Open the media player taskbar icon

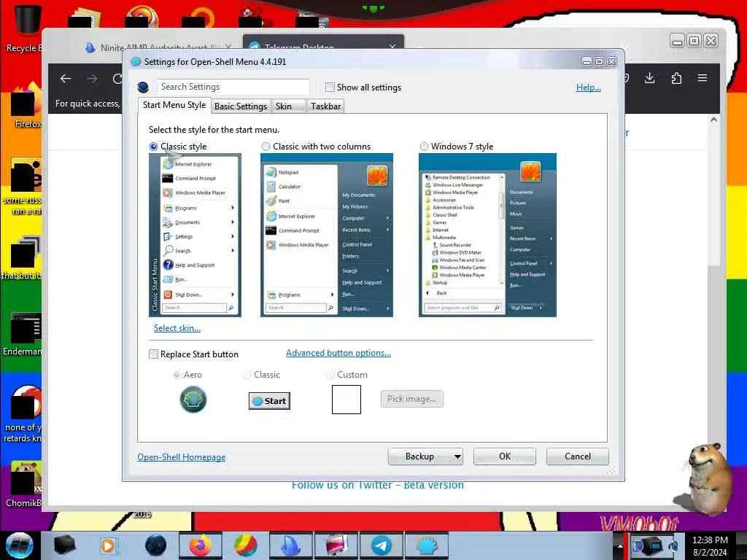(108, 545)
